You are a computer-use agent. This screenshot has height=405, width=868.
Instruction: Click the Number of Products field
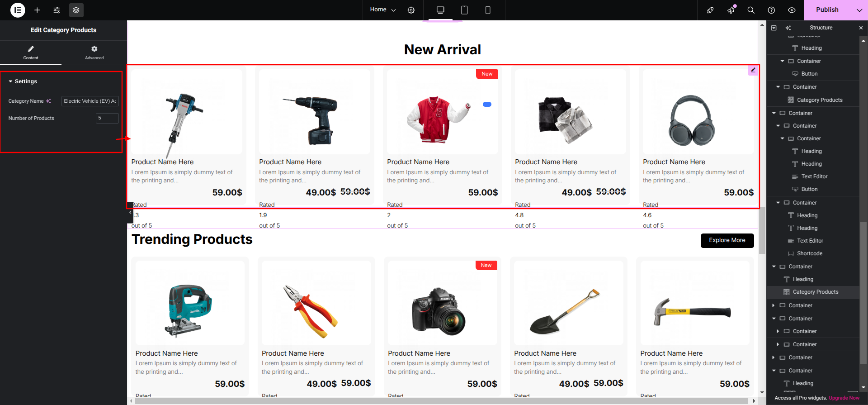point(107,118)
